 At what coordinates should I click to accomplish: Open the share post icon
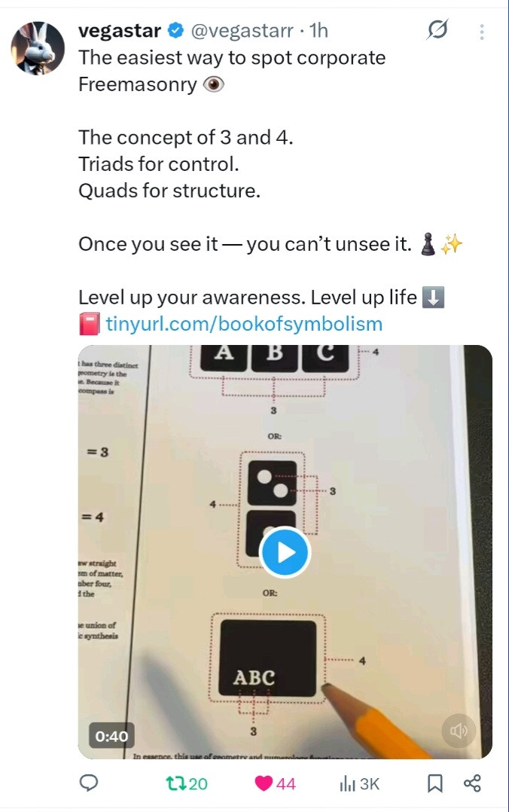point(472,784)
